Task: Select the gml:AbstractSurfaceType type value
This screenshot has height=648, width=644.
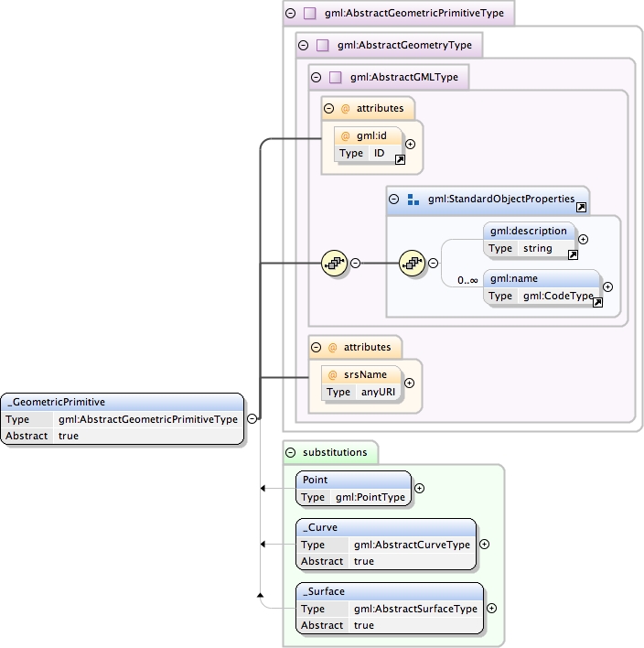Action: click(415, 610)
